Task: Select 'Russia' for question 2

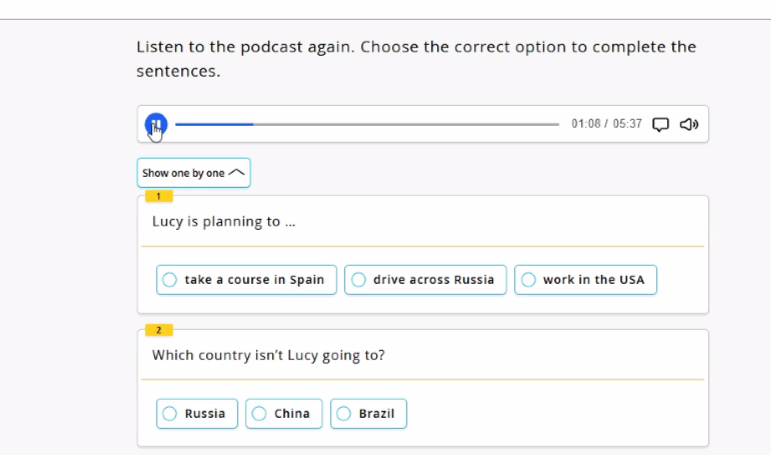Action: [197, 413]
